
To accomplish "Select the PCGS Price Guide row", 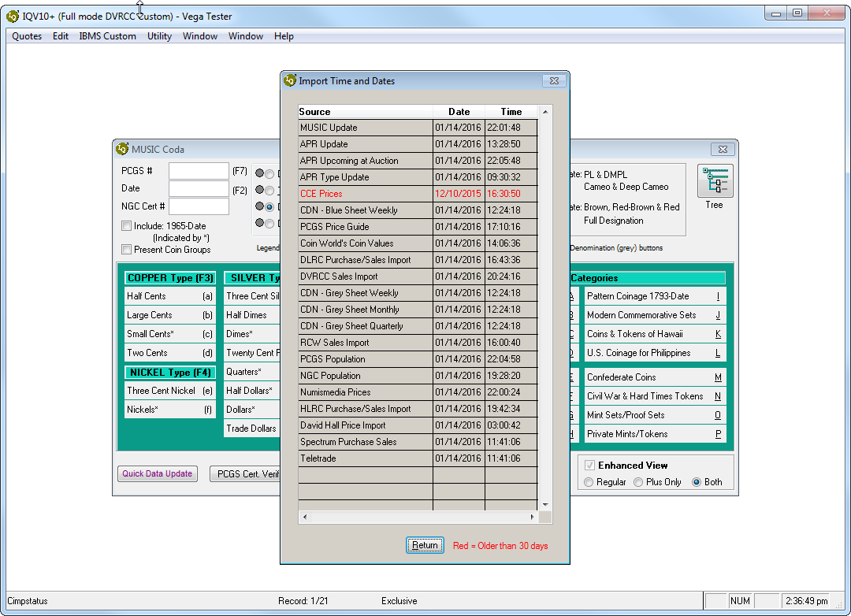I will (418, 227).
